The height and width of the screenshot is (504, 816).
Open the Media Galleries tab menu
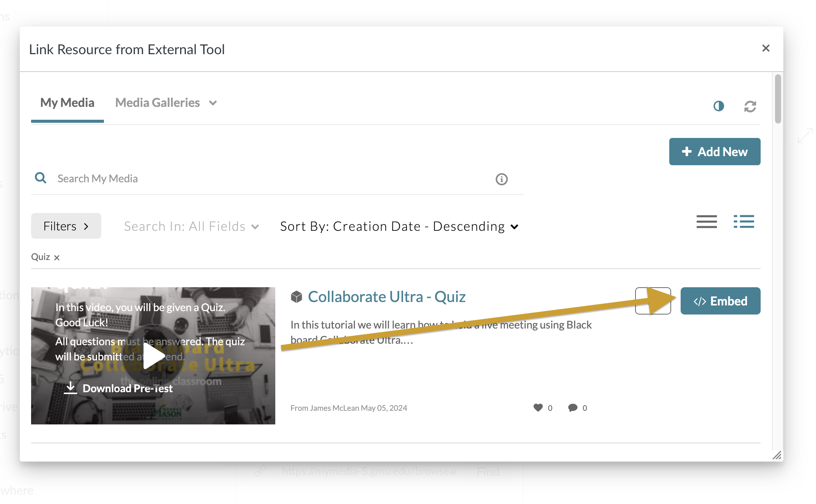tap(166, 103)
